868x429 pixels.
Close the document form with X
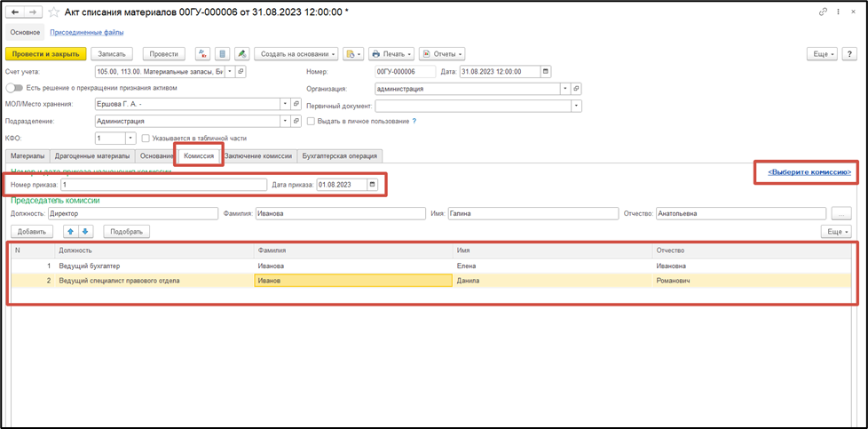coord(853,12)
